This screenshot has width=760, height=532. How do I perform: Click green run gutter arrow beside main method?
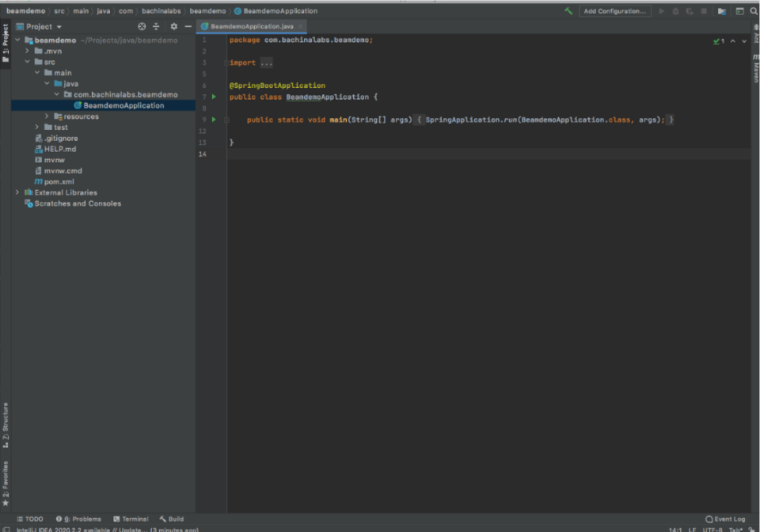coord(214,120)
